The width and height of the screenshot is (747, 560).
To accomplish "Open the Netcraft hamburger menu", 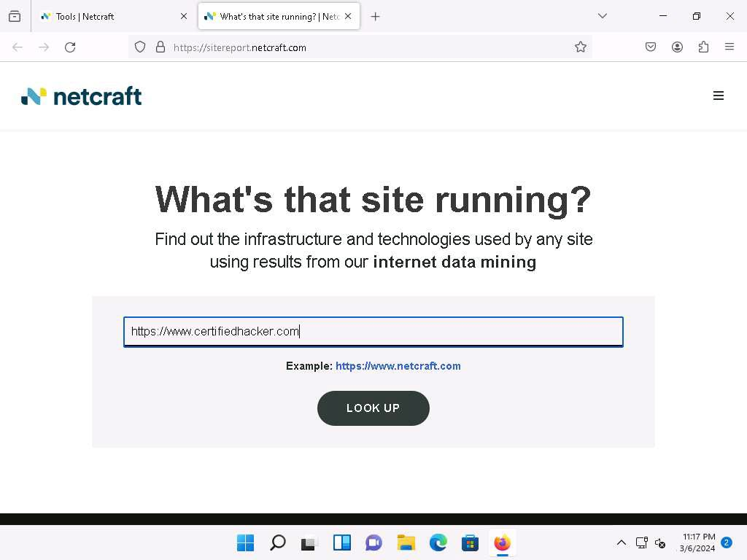I will (718, 96).
